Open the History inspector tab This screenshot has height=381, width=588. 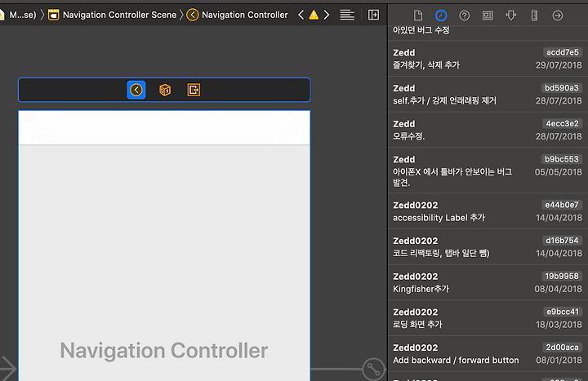point(441,16)
